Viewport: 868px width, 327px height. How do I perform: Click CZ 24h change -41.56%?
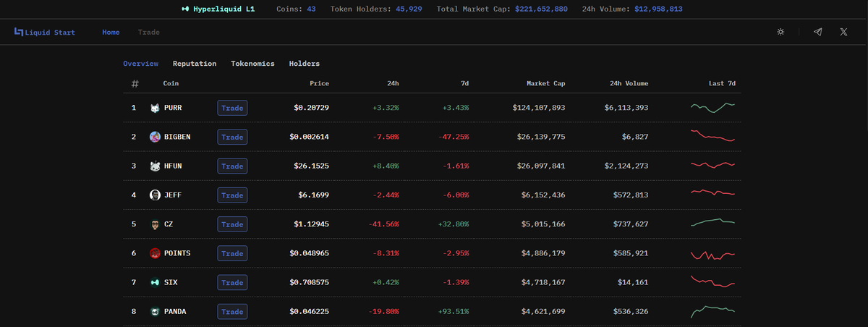(x=383, y=224)
